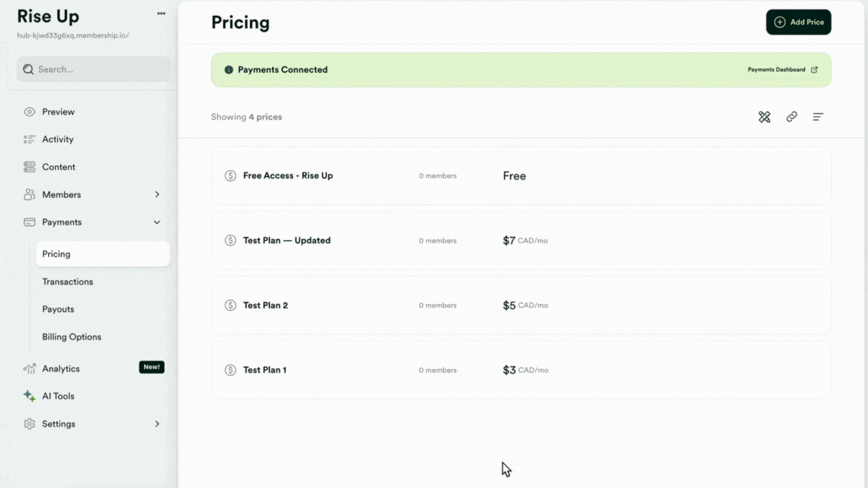868x488 pixels.
Task: Click the dollar icon next to Test Plan 2
Action: point(231,305)
